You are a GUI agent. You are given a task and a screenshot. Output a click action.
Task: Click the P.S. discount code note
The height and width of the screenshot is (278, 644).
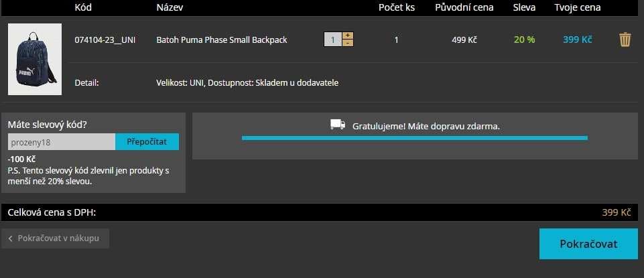click(88, 176)
